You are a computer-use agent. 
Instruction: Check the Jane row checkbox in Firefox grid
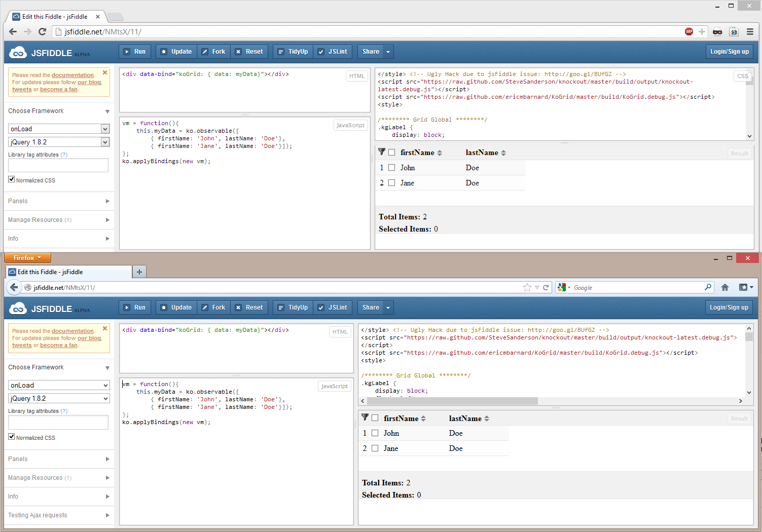(x=375, y=448)
